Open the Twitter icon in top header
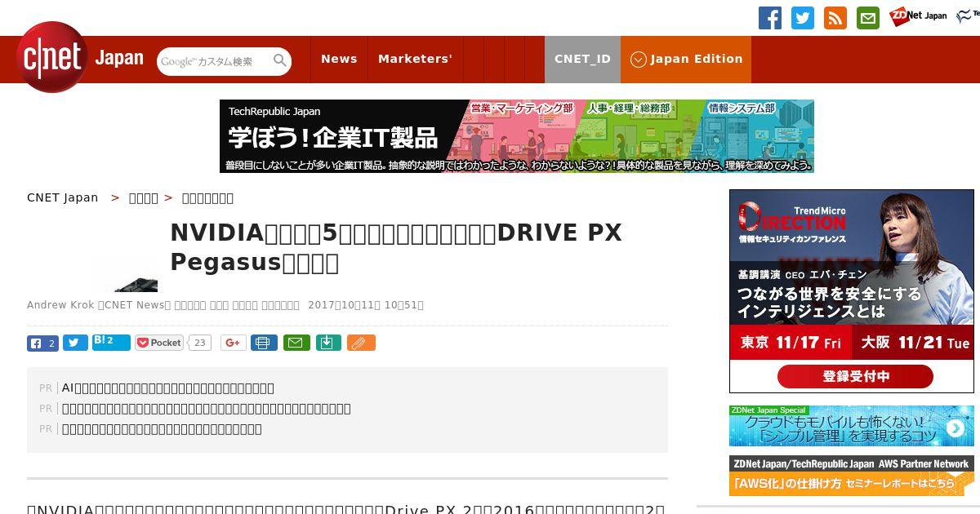980x514 pixels. point(803,18)
